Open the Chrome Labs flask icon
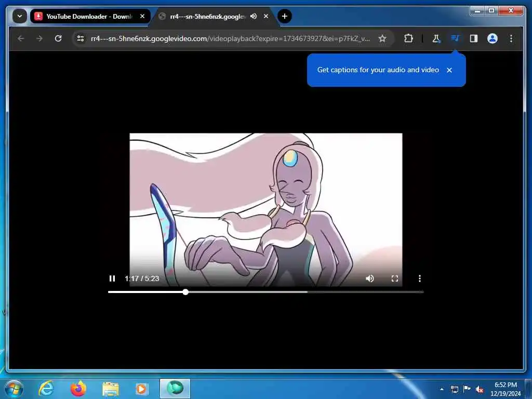The image size is (532, 399). click(x=436, y=38)
